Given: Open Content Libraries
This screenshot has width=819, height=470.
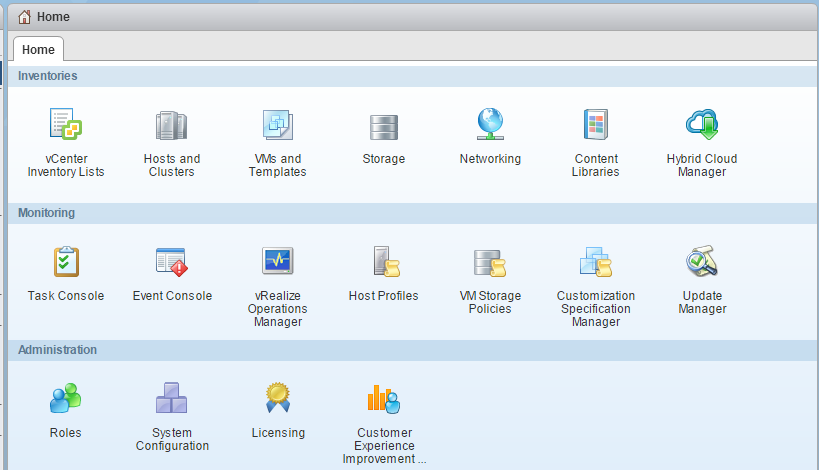Looking at the screenshot, I should pyautogui.click(x=596, y=125).
